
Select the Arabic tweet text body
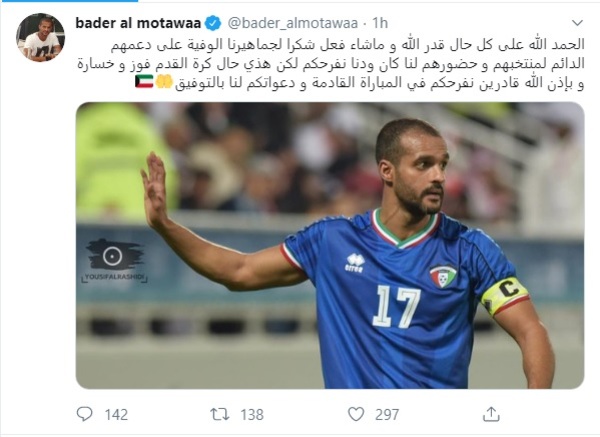(331, 64)
